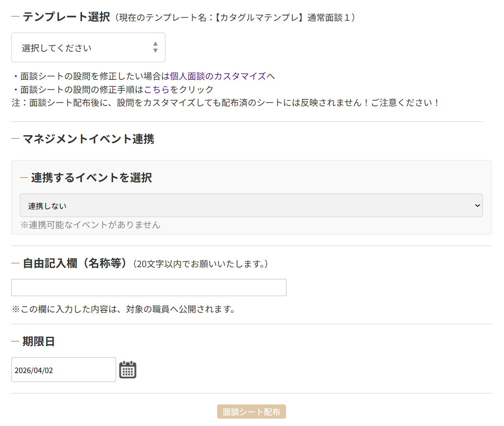Click the 期限日 section heading

coord(39,341)
